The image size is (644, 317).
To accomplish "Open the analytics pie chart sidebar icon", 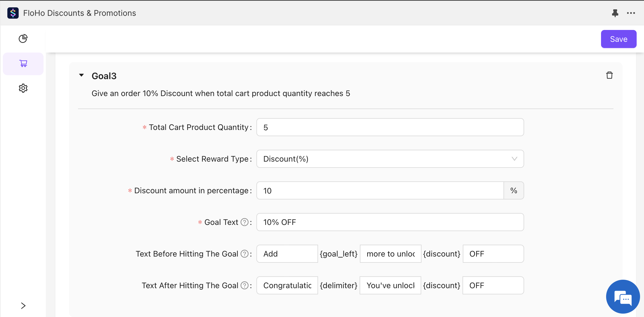I will click(23, 38).
